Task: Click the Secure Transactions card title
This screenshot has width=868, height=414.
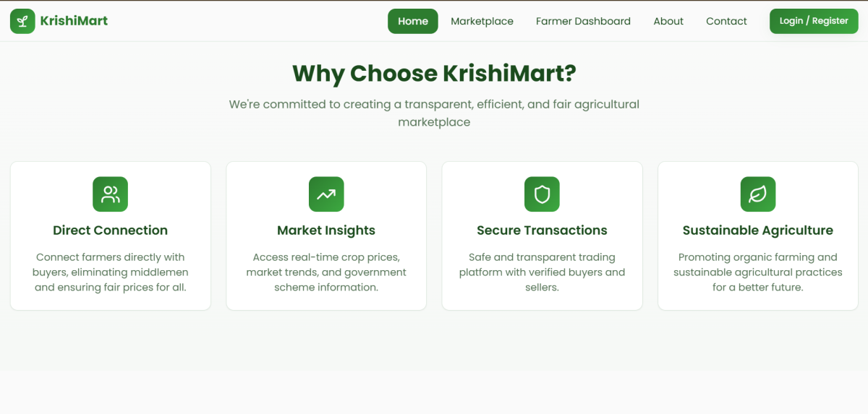Action: tap(542, 230)
